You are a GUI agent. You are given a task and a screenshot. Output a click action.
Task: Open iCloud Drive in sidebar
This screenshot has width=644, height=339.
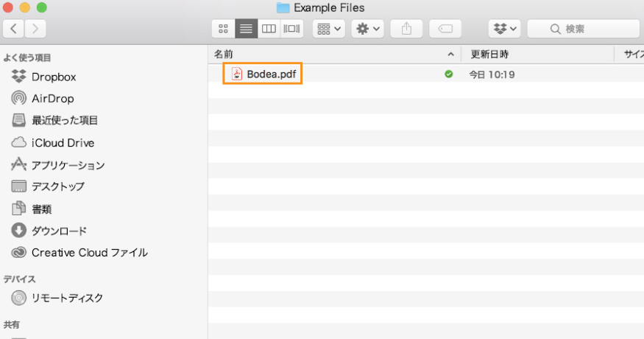63,143
